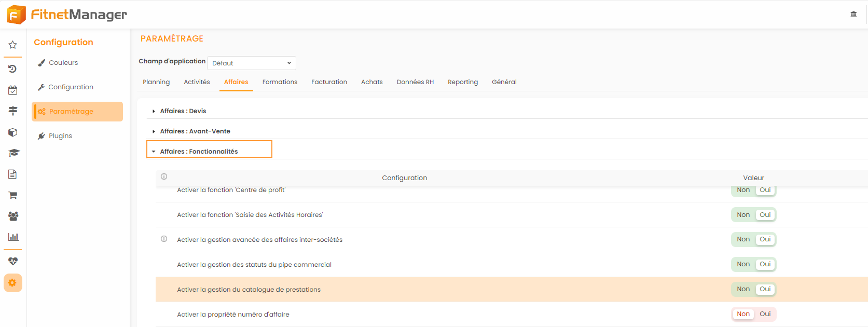Switch to the Facturation tab
868x327 pixels.
point(329,82)
